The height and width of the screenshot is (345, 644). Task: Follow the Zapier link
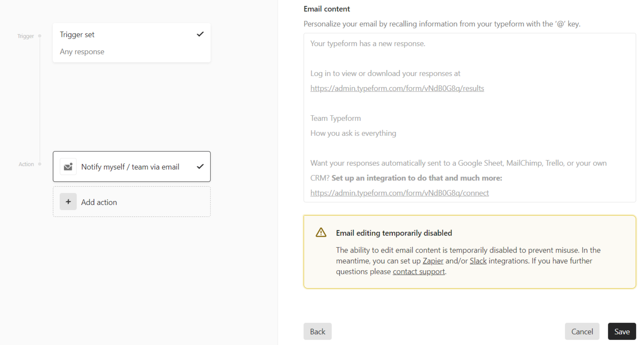pos(433,261)
